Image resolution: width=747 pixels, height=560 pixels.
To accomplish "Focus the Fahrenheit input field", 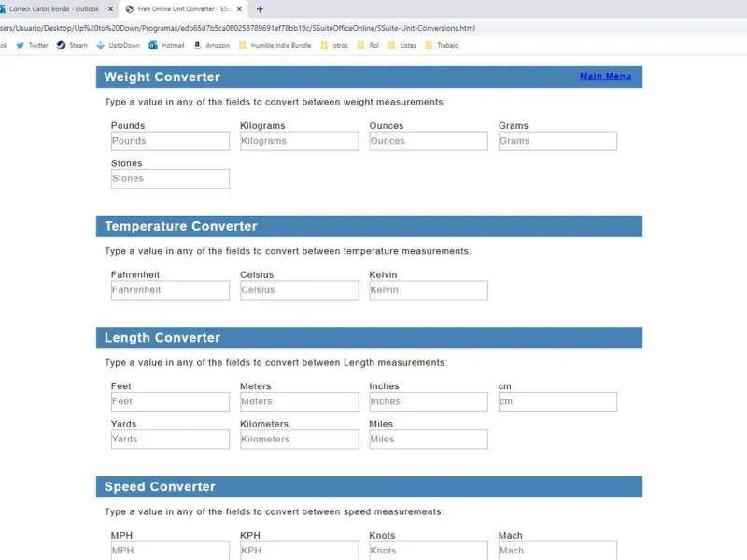I will [170, 290].
